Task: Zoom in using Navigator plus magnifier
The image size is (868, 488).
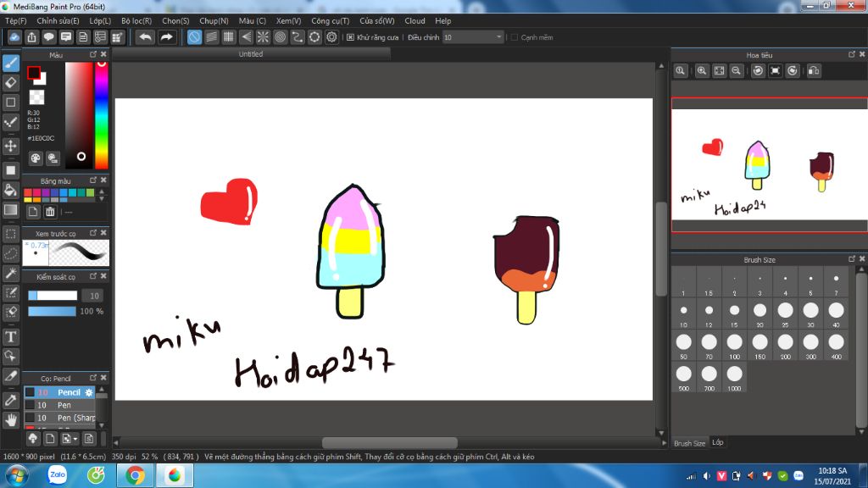Action: click(701, 71)
